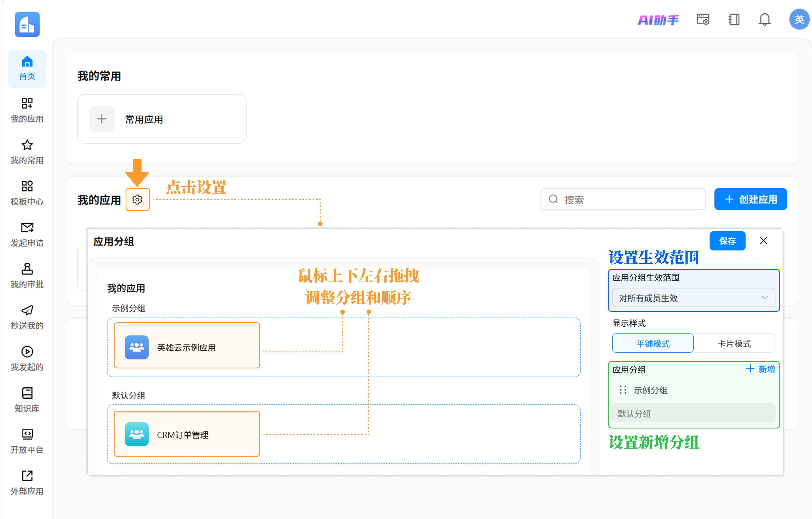Open 外部应用 external-link sidebar item
This screenshot has width=812, height=519.
tap(27, 483)
